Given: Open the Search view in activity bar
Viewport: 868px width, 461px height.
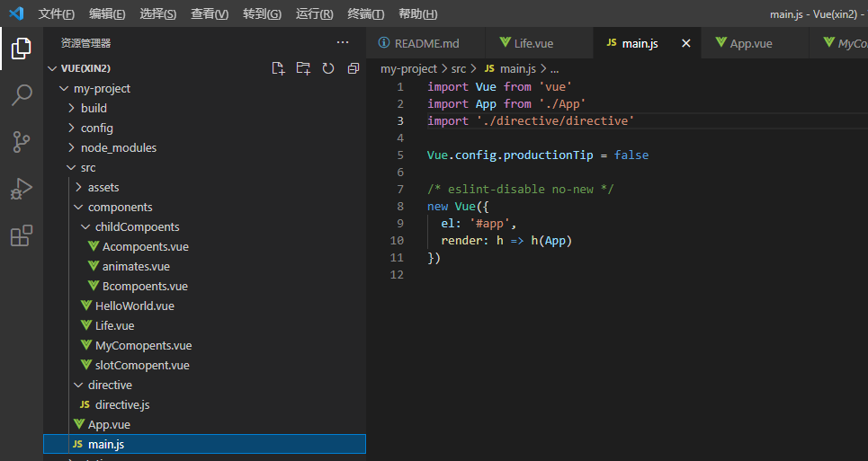Looking at the screenshot, I should click(x=21, y=95).
